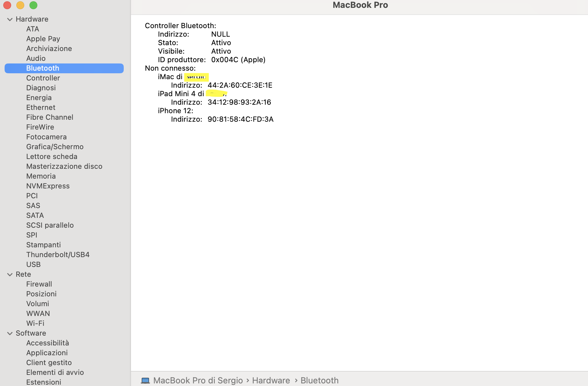Click the 'Non connesso:' heading
Screen dimensions: 588x386
170,68
